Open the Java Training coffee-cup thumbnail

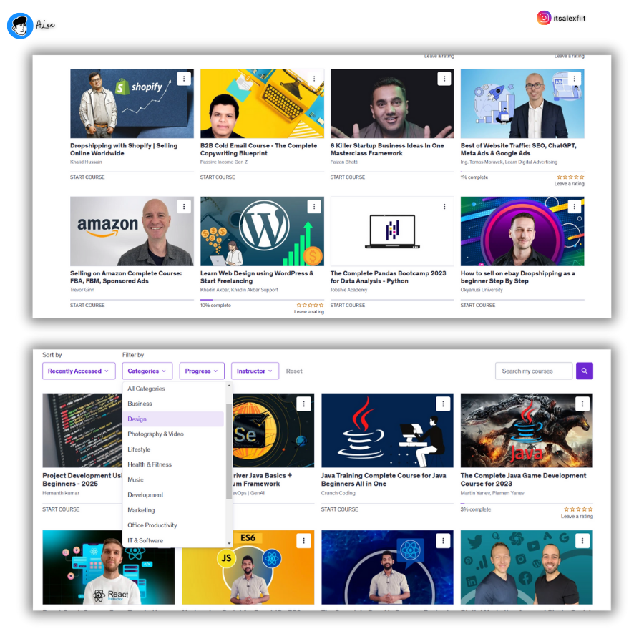point(387,431)
